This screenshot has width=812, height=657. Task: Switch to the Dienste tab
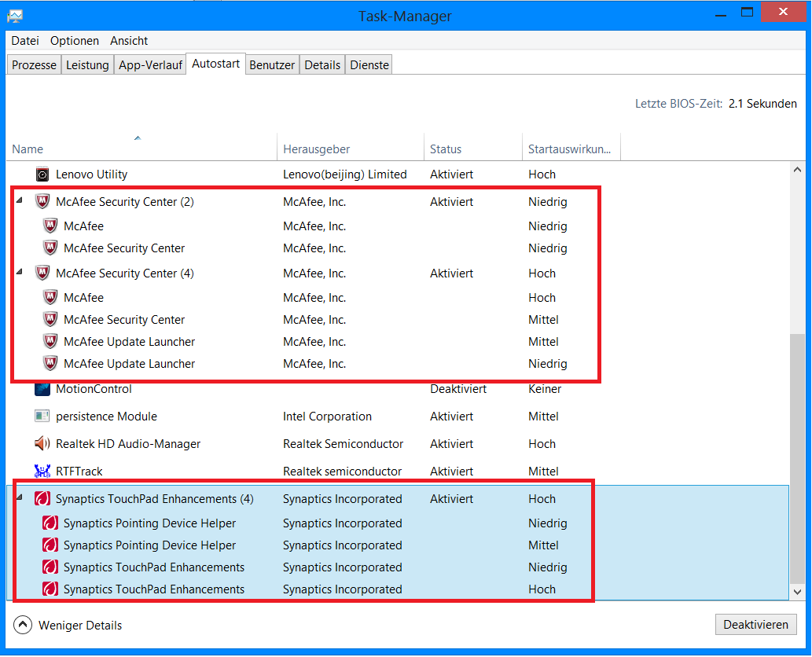point(369,64)
